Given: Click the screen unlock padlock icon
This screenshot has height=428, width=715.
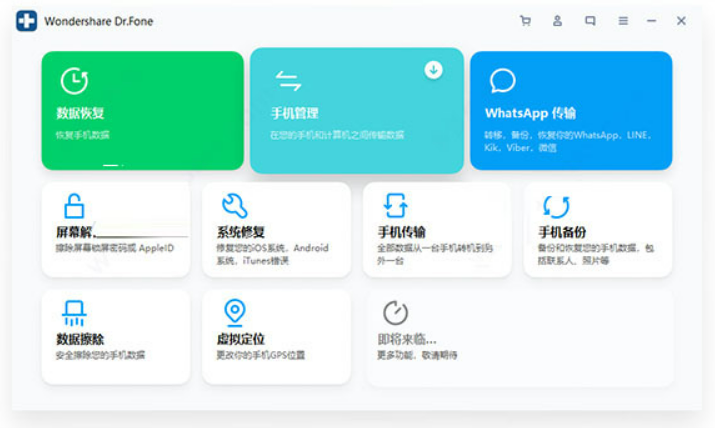Looking at the screenshot, I should [74, 206].
